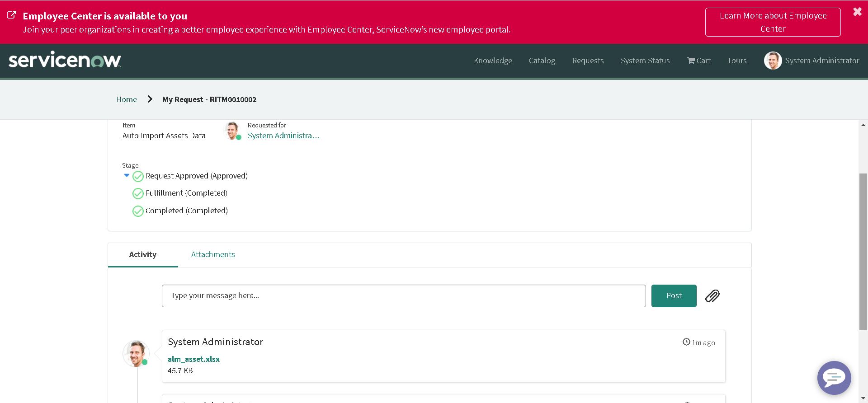This screenshot has height=403, width=868.
Task: Open the Requests menu item
Action: 588,61
